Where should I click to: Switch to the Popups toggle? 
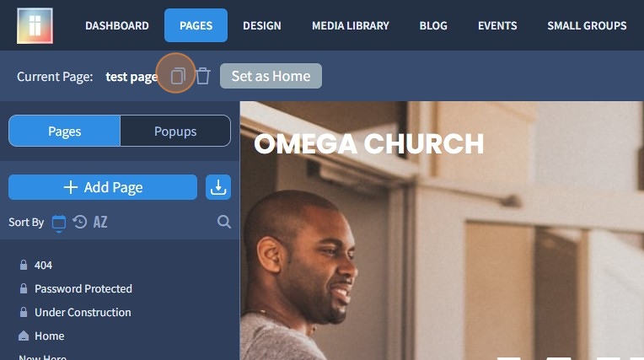pyautogui.click(x=175, y=131)
